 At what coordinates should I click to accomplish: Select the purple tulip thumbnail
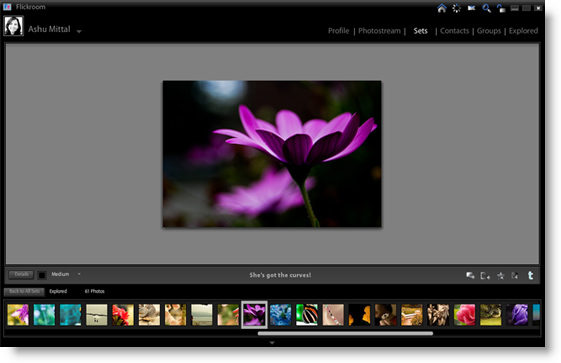coord(517,315)
